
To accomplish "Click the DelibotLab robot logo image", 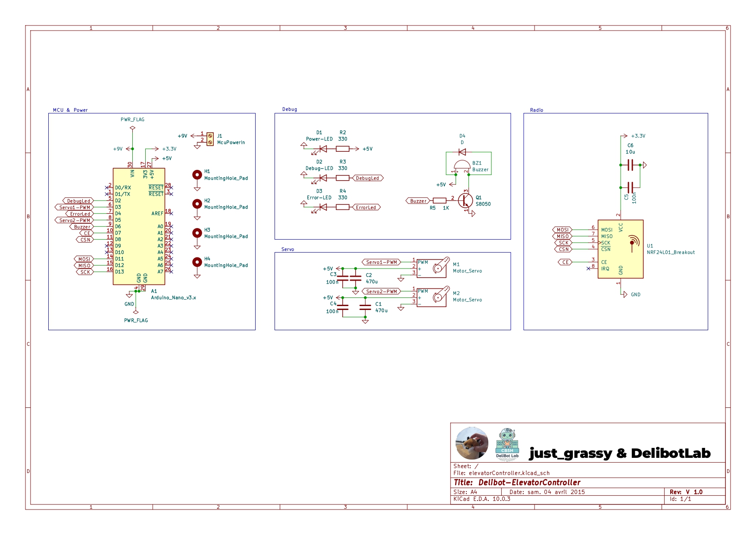I will point(507,444).
